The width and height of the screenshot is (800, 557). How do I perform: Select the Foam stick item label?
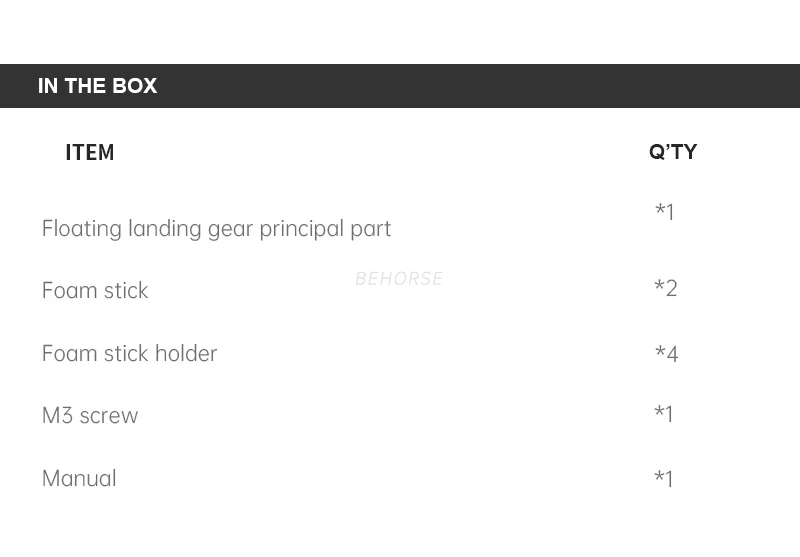95,291
